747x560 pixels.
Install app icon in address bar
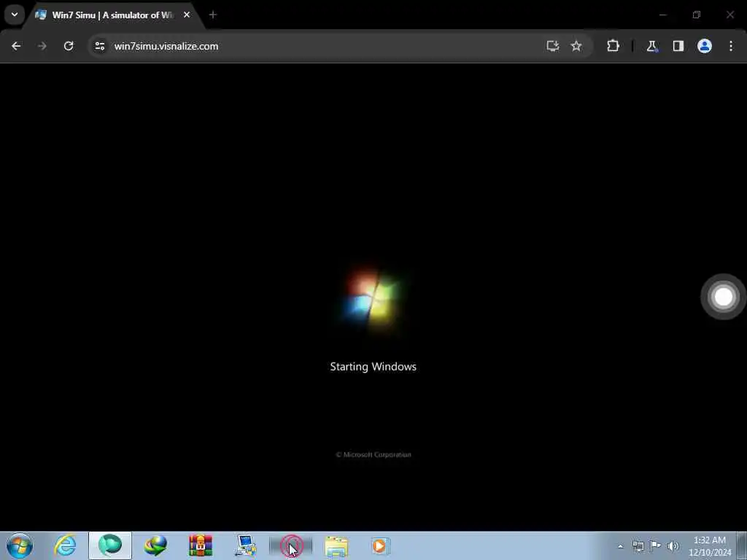pyautogui.click(x=553, y=46)
